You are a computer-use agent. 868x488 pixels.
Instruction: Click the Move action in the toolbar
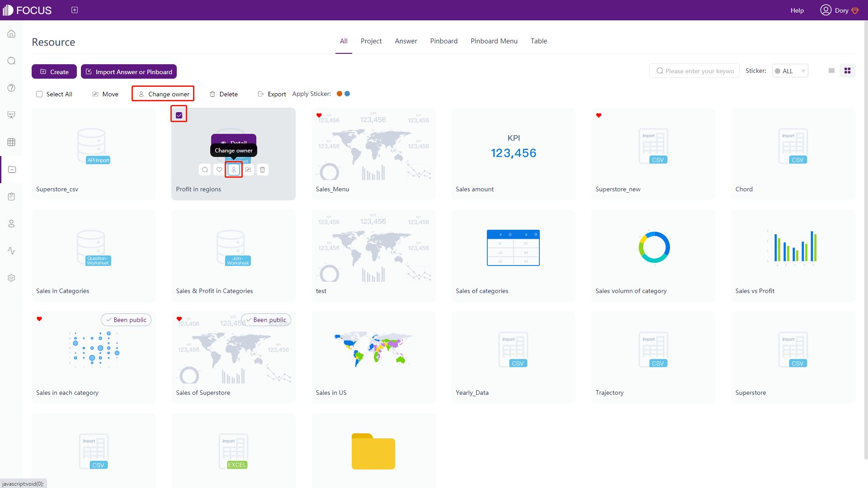[105, 94]
